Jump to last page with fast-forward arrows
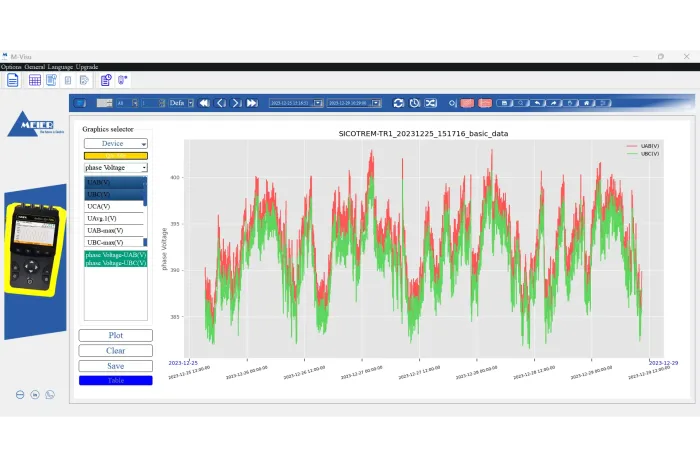Screen dimensions: 700x467 pos(252,103)
